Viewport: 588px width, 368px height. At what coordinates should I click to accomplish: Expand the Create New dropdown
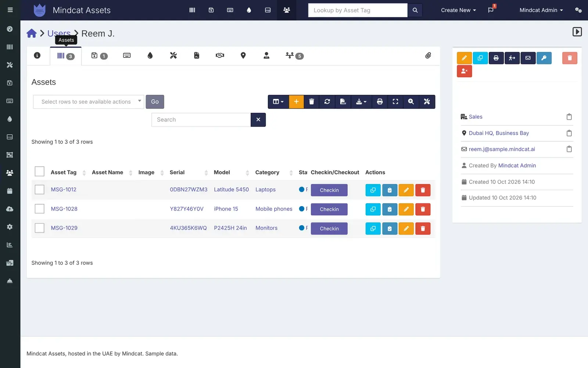[458, 10]
